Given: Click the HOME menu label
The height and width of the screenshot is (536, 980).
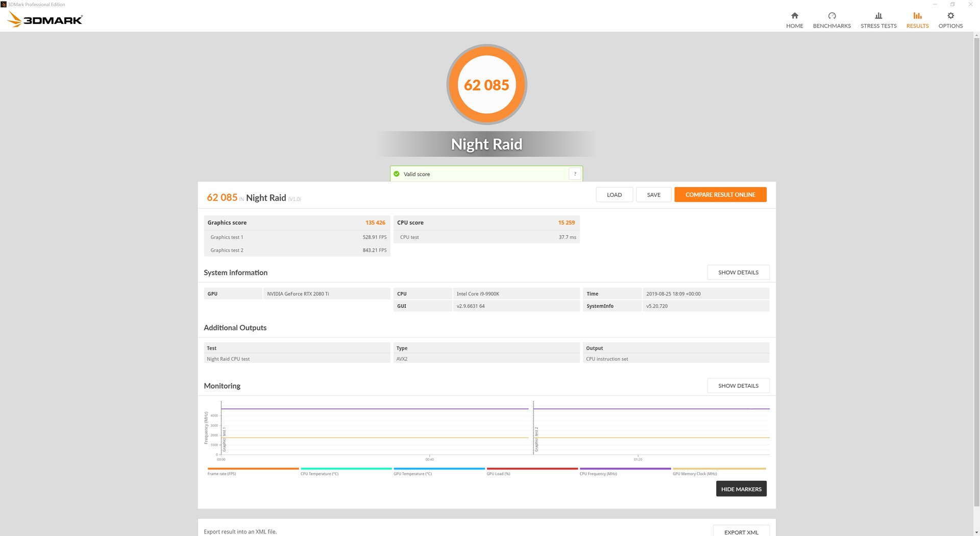Looking at the screenshot, I should (794, 26).
